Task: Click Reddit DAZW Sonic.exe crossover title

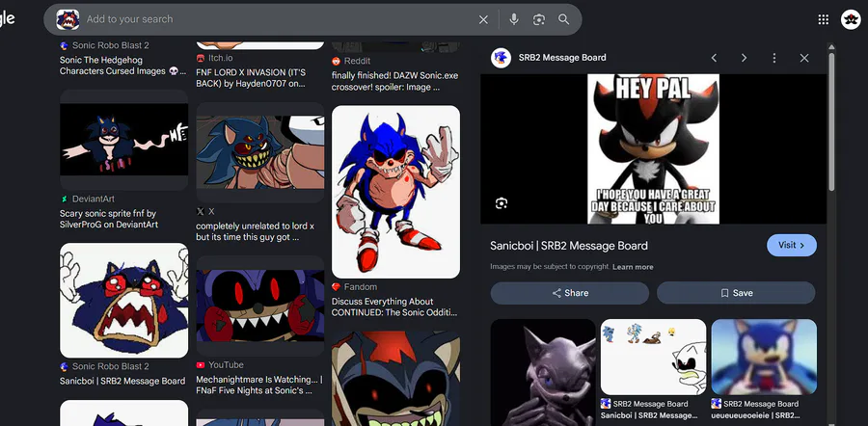Action: click(394, 81)
